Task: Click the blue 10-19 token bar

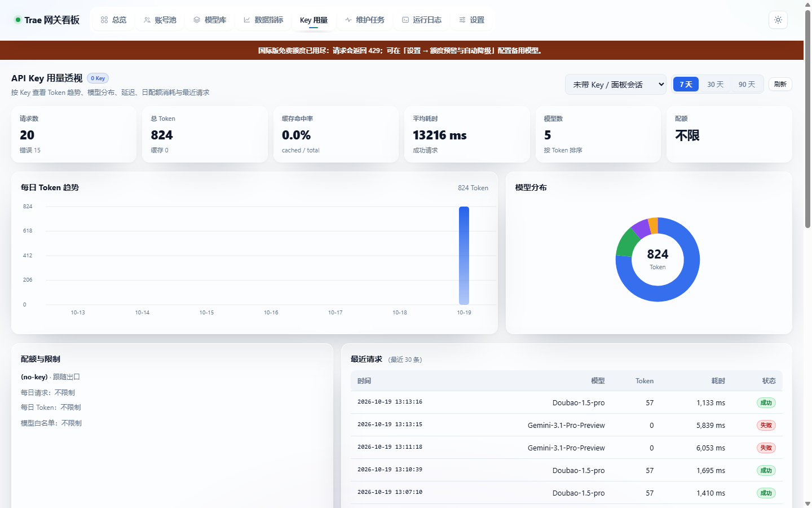Action: (x=464, y=256)
